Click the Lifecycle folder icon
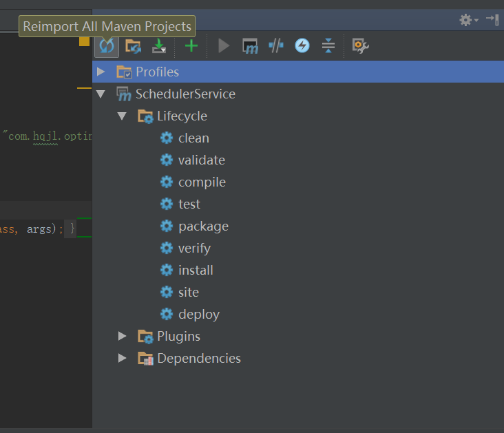504x433 pixels. coord(145,116)
